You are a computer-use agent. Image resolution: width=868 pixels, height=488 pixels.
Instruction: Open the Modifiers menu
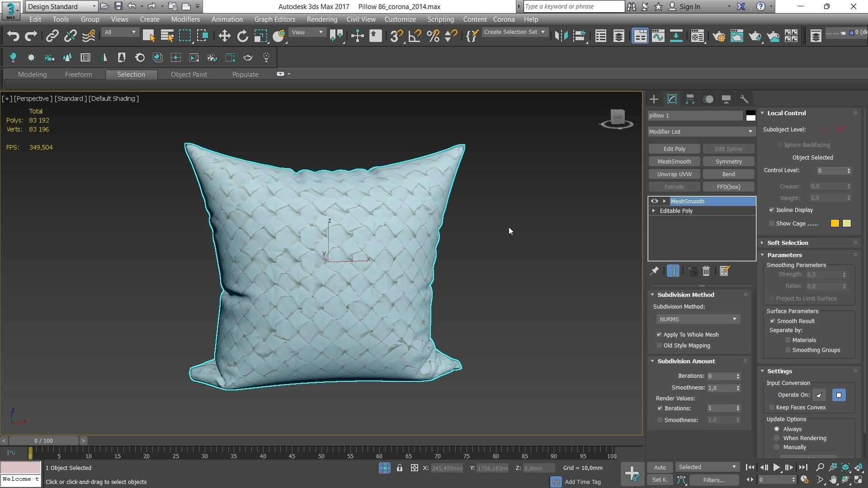pos(185,19)
